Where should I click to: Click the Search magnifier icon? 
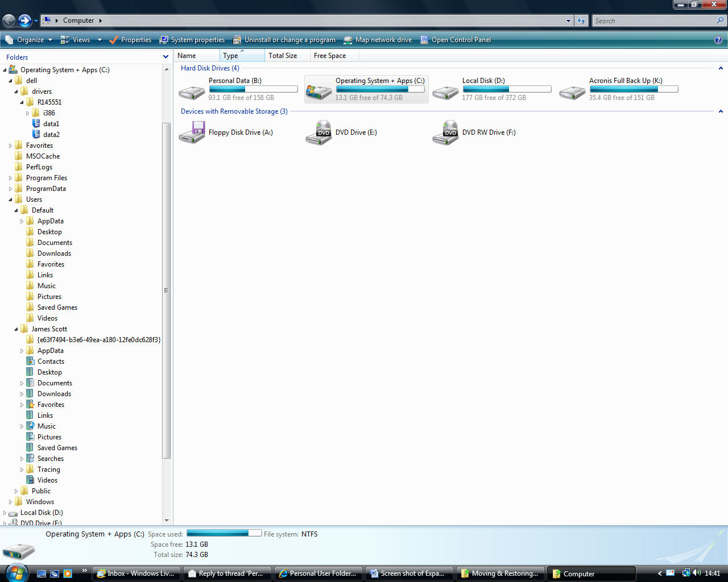(x=720, y=20)
